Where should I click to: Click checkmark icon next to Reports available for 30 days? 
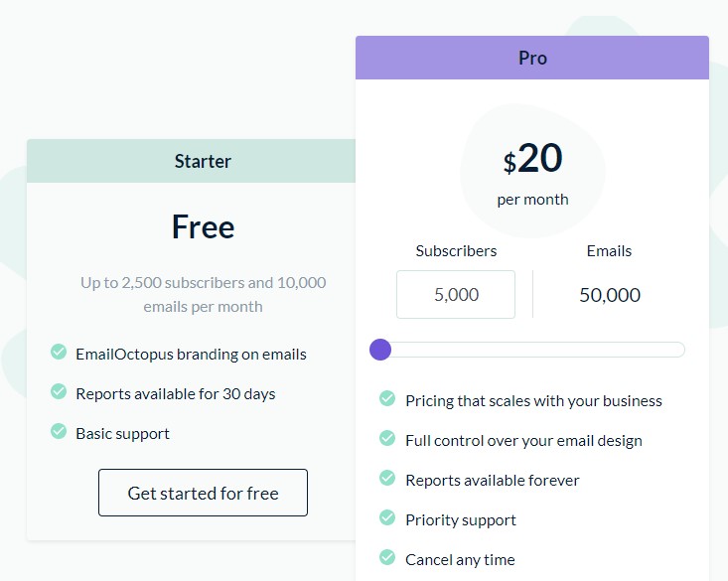tap(59, 391)
